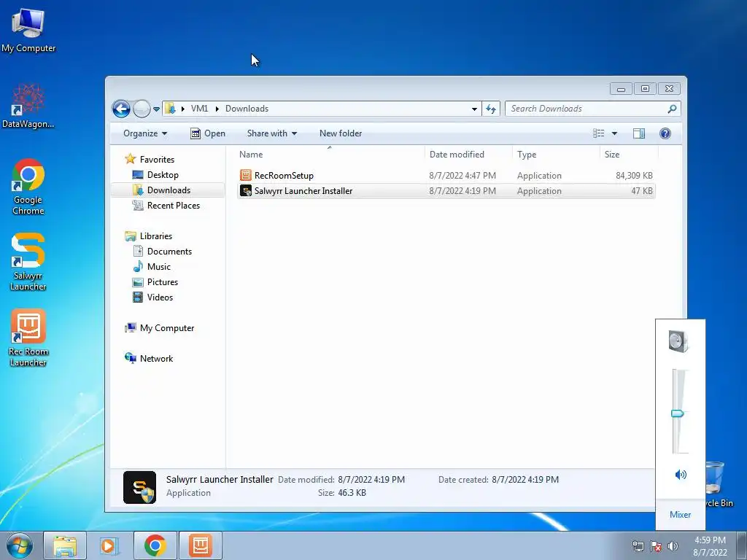Open Explorer help
747x560 pixels.
point(665,133)
